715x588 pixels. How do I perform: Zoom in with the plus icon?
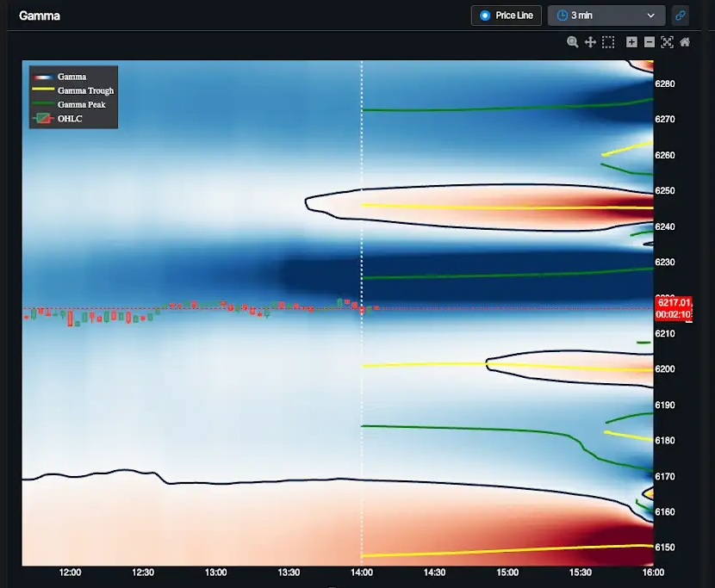click(x=631, y=42)
